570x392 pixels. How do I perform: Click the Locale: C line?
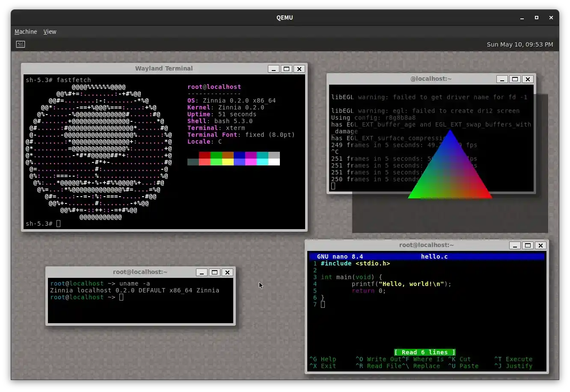(205, 141)
